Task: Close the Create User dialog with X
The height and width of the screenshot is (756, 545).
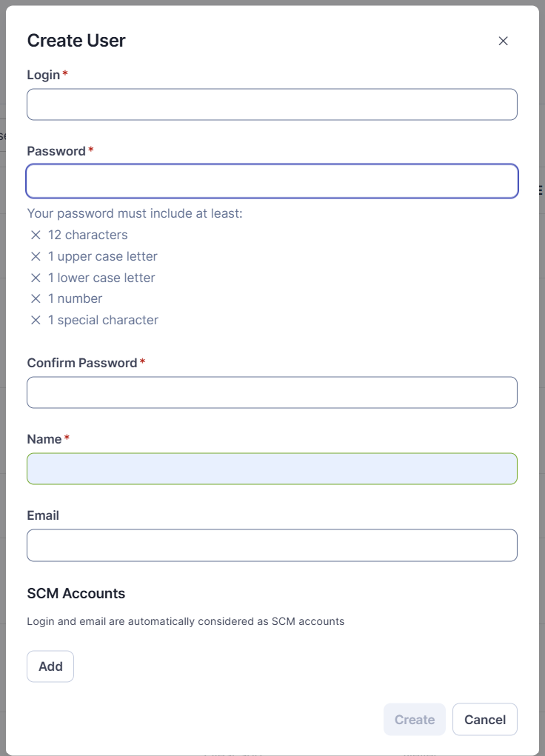Action: [x=503, y=41]
